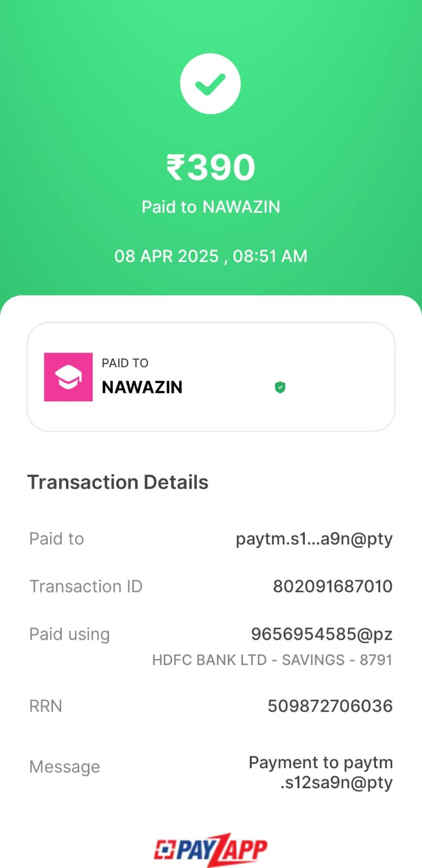
Task: Tap the 9656954585@pz payer UPI ID
Action: tap(322, 634)
